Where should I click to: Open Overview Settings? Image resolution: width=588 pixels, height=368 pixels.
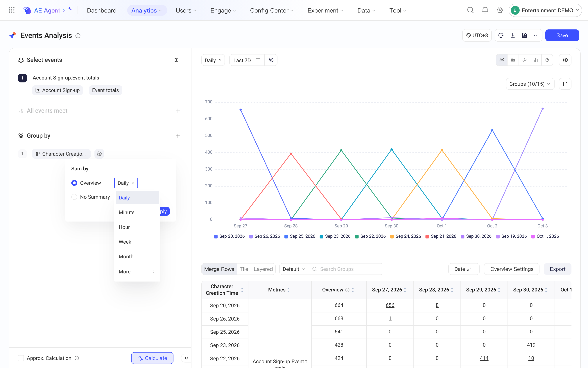(511, 269)
